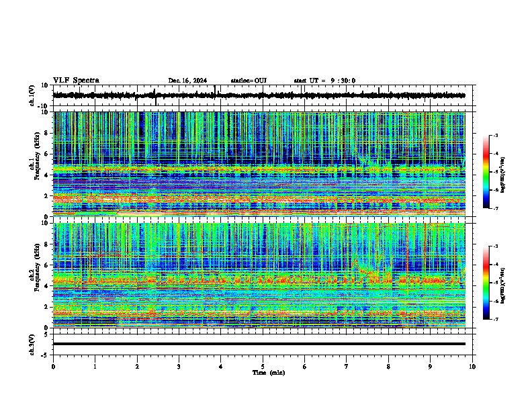Viewport: 532px width, 411px height.
Task: Click the "ch.3(V)" axis label
Action: (32, 345)
